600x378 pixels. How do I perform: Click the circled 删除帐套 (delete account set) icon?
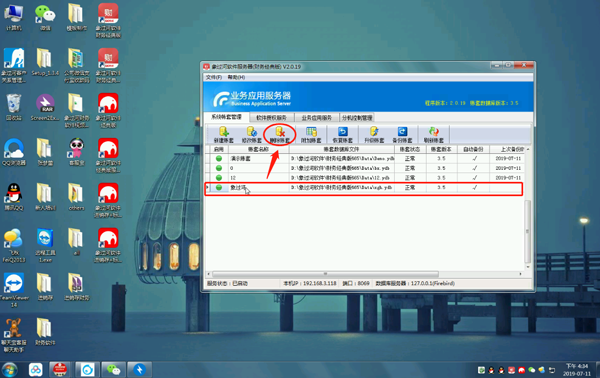tap(280, 135)
